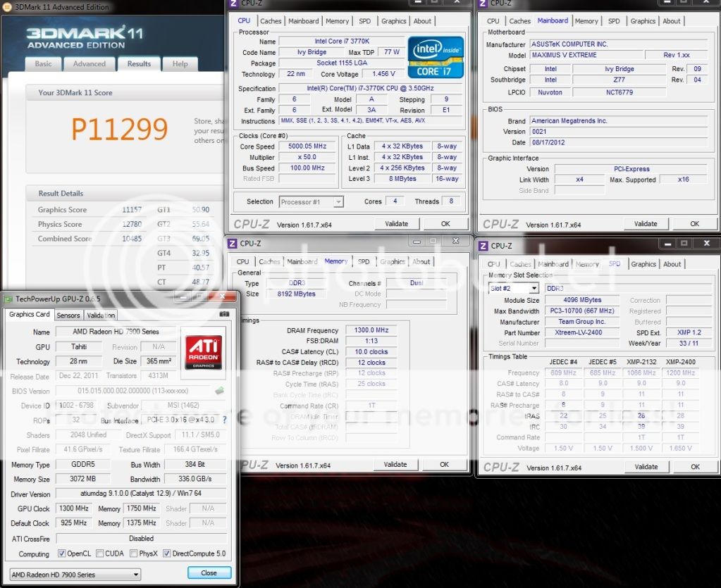
Task: Enable the PhysX checkbox
Action: [x=133, y=553]
